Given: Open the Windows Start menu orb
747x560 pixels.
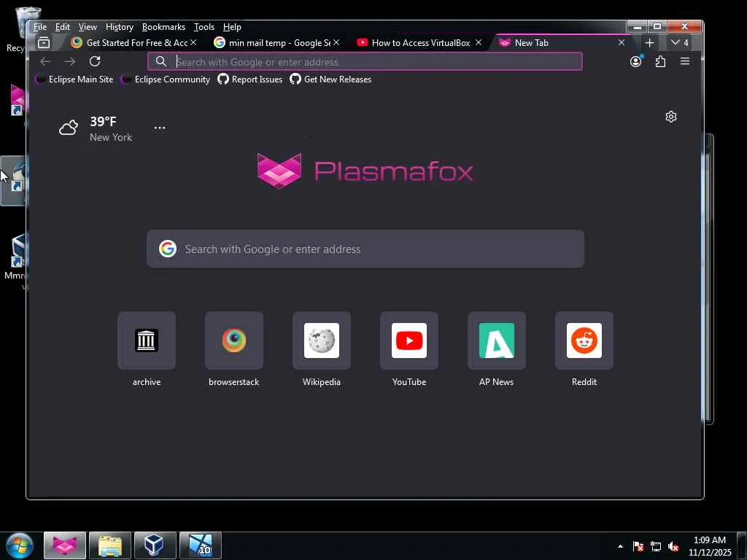Looking at the screenshot, I should [20, 545].
